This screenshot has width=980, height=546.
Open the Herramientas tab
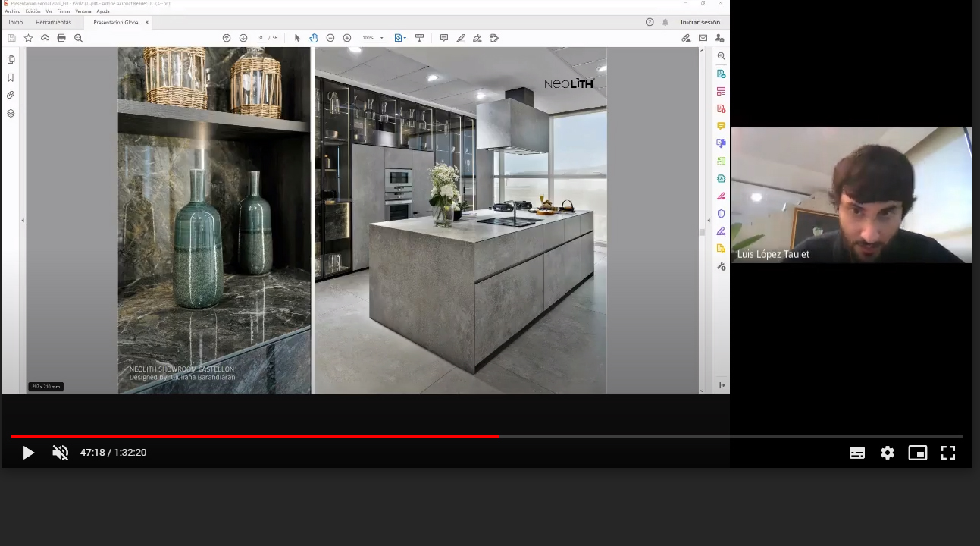click(53, 22)
